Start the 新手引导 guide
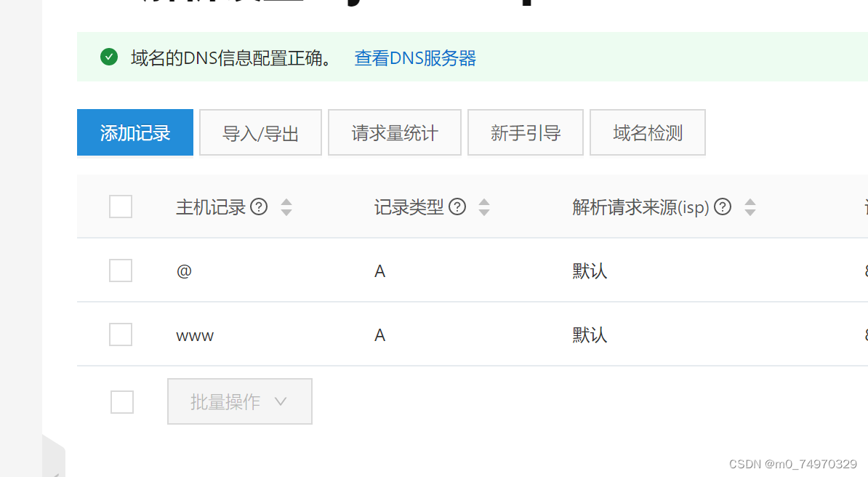The height and width of the screenshot is (477, 868). point(526,132)
